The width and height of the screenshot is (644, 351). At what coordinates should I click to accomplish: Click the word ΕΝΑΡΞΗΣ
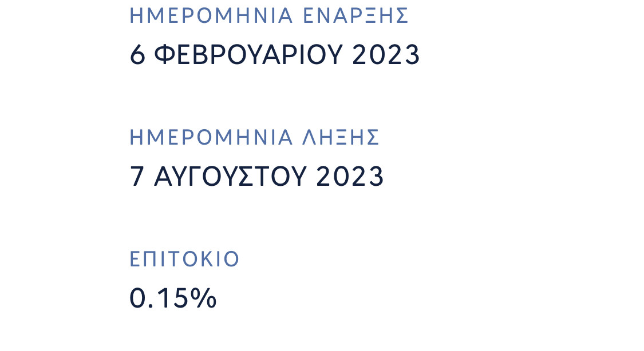coord(355,16)
